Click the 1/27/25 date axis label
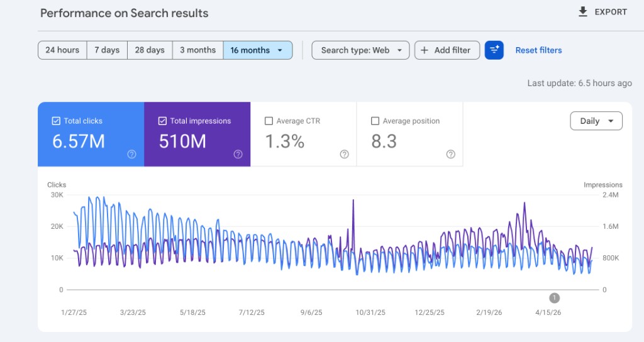 click(74, 312)
